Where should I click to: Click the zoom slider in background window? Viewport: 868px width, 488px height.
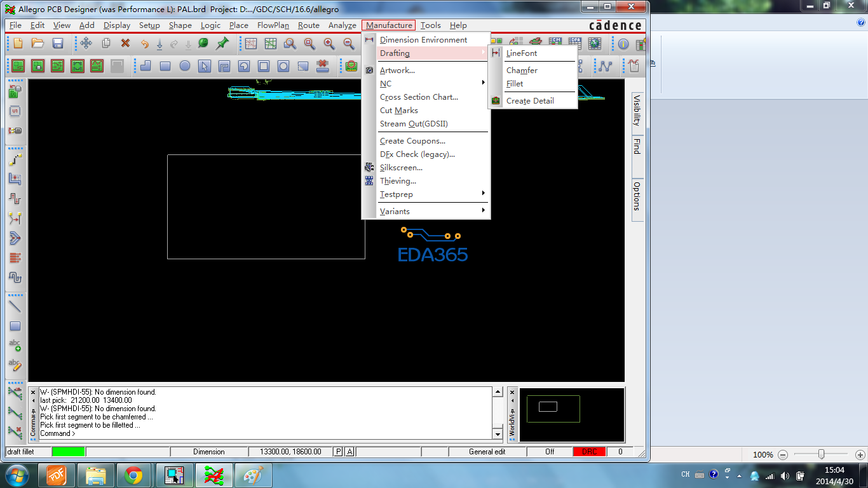822,454
